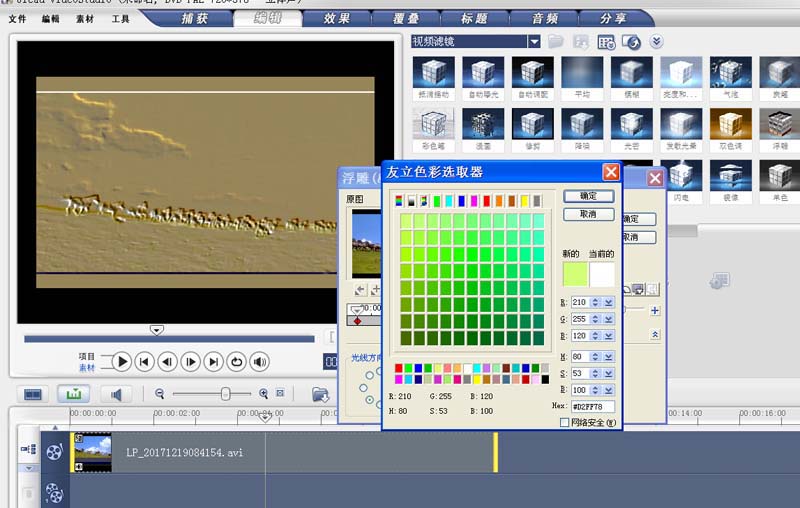Enable the 网络安全 checkbox
The width and height of the screenshot is (800, 508).
(565, 423)
